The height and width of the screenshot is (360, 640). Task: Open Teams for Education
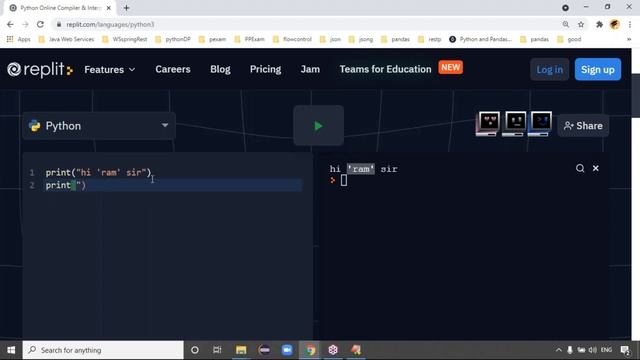(385, 69)
